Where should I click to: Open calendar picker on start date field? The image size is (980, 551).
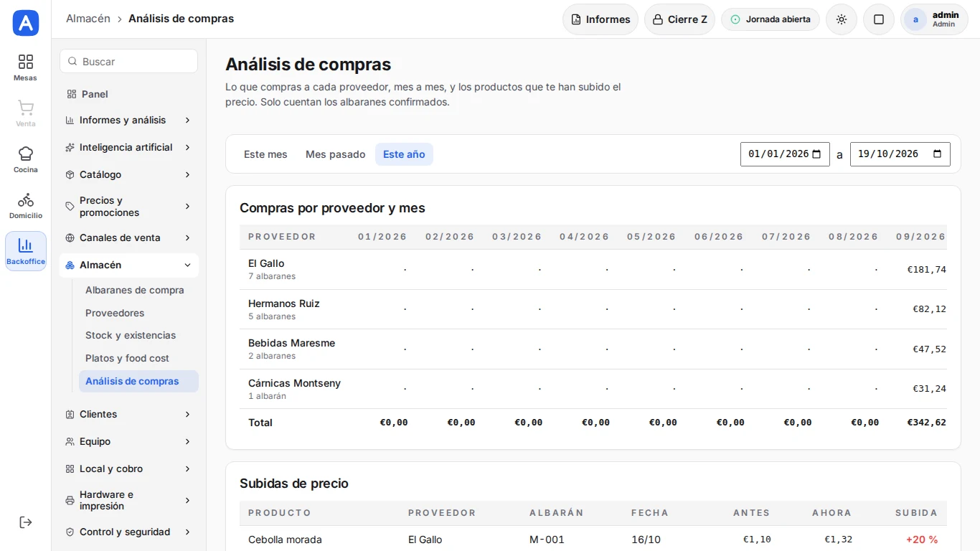(x=816, y=154)
